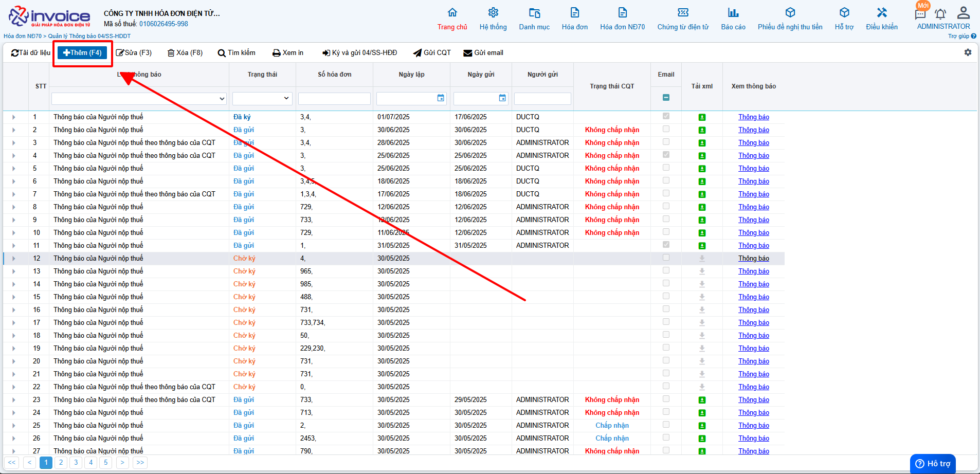Image resolution: width=980 pixels, height=474 pixels.
Task: Open the new messages chat icon
Action: point(920,13)
